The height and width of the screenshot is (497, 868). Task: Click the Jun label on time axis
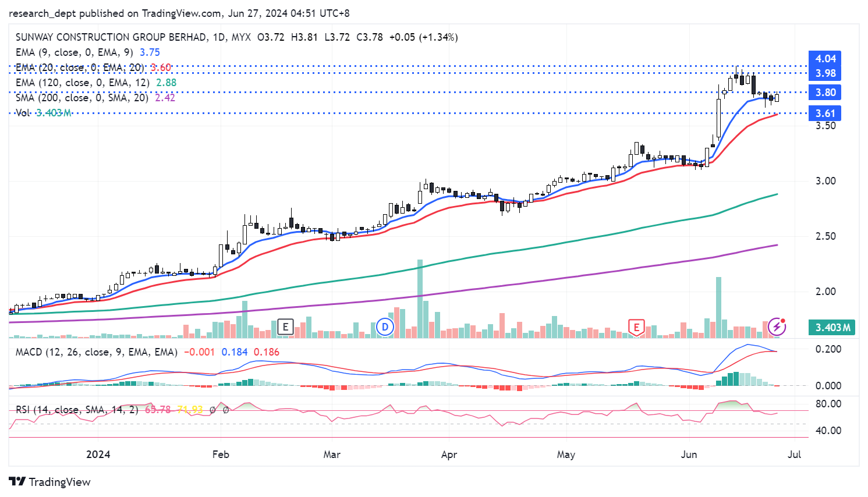click(689, 455)
